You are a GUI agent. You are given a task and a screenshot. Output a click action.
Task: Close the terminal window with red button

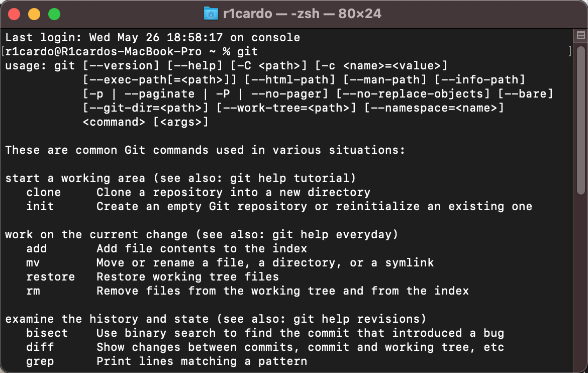(14, 14)
